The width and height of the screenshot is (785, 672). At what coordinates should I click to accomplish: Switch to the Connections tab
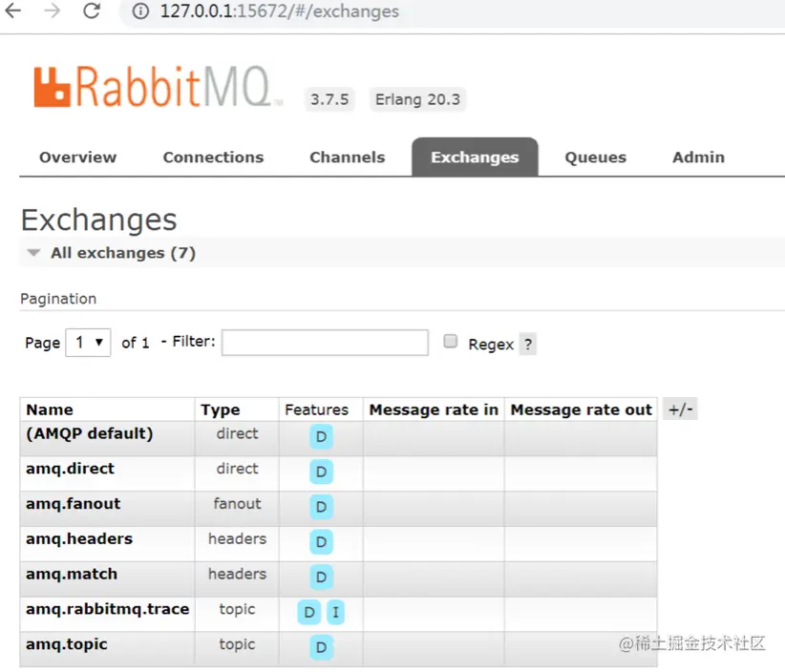click(x=213, y=157)
